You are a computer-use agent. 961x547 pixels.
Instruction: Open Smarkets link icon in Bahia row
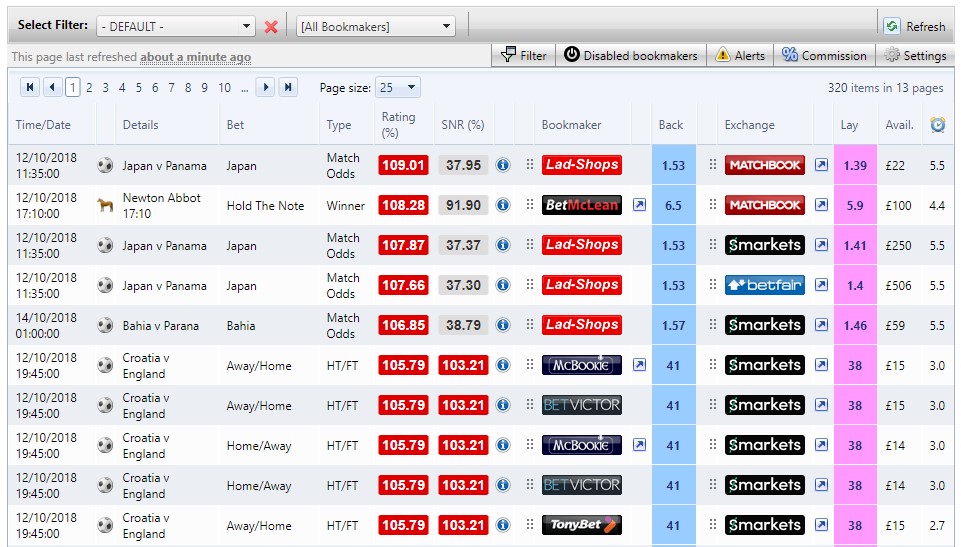coord(821,325)
